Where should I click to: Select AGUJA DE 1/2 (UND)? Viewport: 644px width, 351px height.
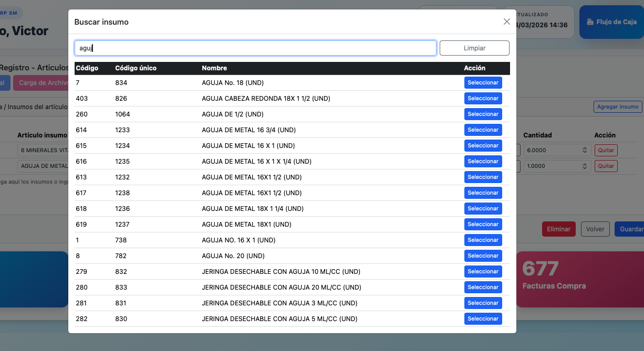coord(483,114)
